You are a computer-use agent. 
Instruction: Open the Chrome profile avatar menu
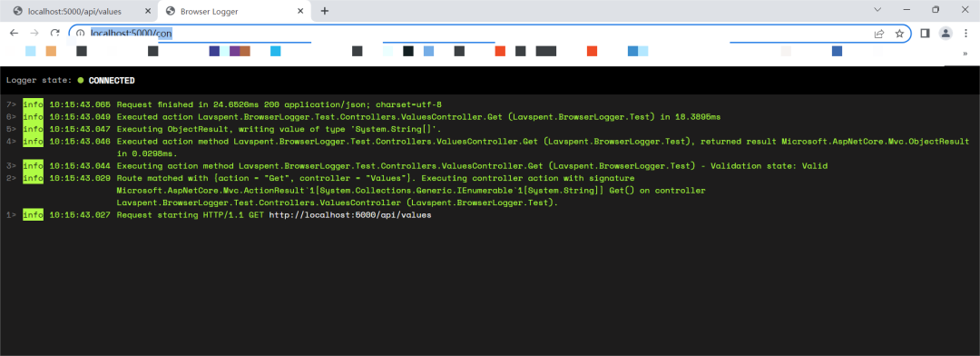[946, 34]
